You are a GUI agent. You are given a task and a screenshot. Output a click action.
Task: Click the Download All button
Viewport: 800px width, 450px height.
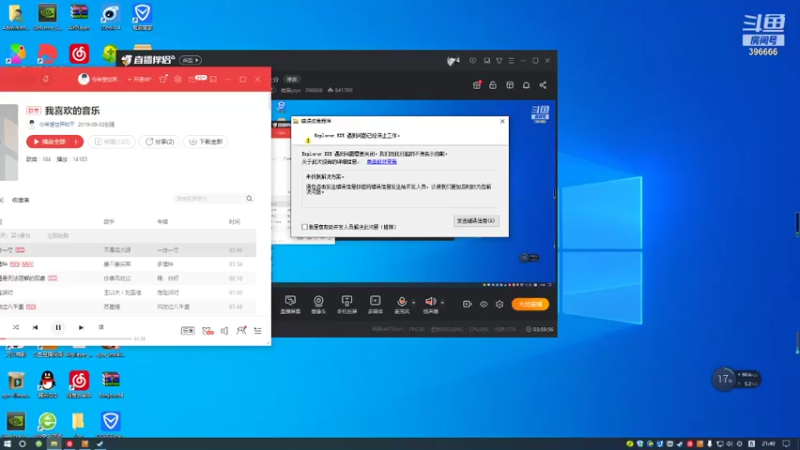tap(206, 142)
